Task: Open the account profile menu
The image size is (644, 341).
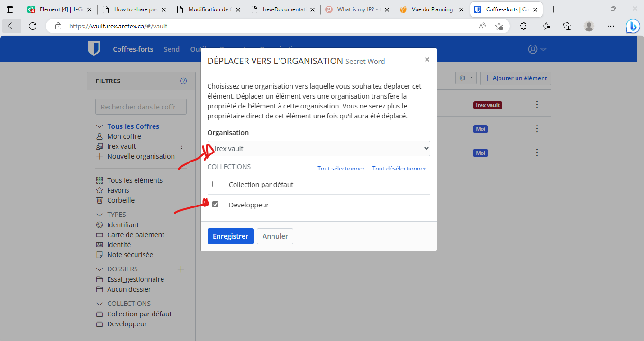Action: pos(537,49)
